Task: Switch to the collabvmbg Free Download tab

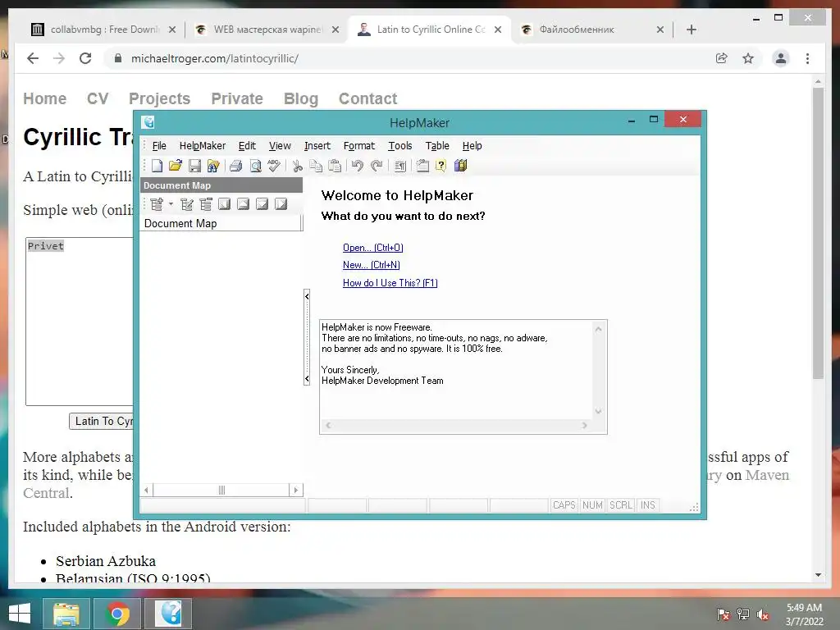Action: (x=104, y=30)
